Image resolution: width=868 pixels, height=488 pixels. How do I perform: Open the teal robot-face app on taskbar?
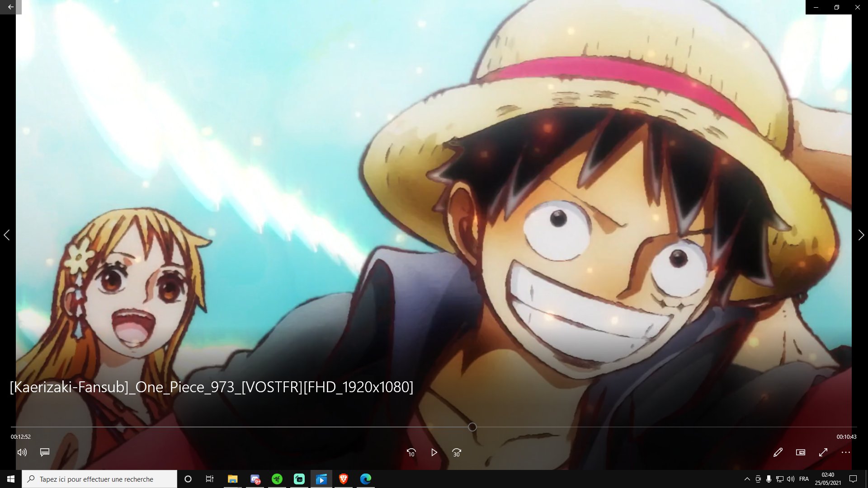299,479
